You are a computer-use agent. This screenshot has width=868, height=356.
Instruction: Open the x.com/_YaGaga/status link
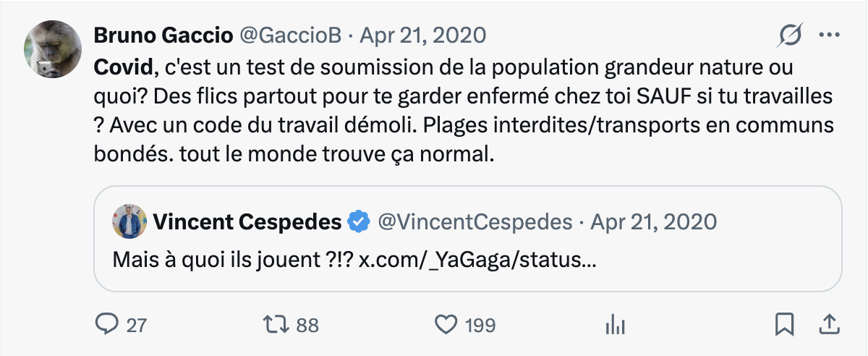[x=478, y=258]
